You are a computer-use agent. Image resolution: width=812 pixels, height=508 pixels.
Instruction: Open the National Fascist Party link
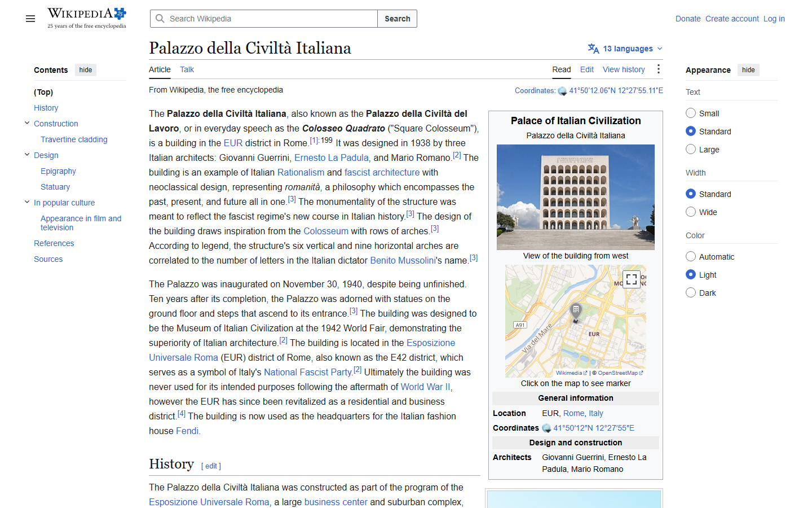click(308, 372)
